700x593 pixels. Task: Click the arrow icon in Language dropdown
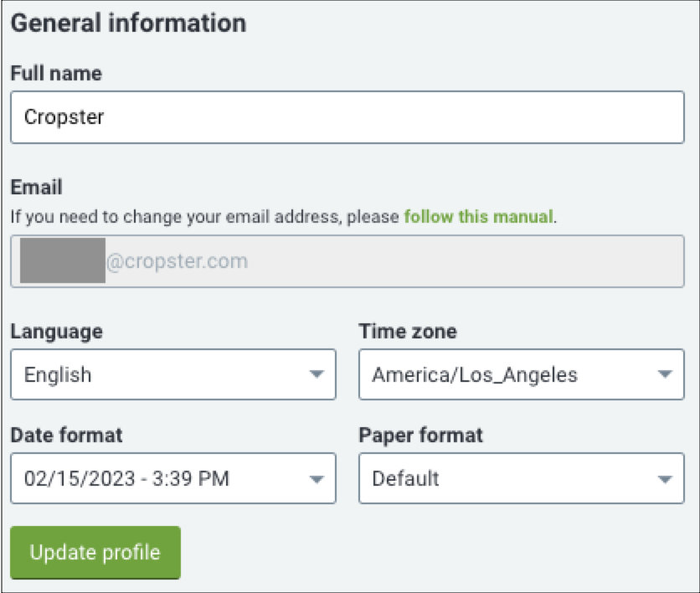click(x=317, y=374)
